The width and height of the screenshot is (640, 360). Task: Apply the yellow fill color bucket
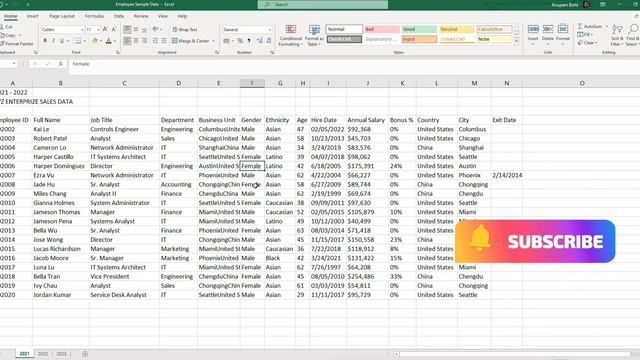coord(95,41)
